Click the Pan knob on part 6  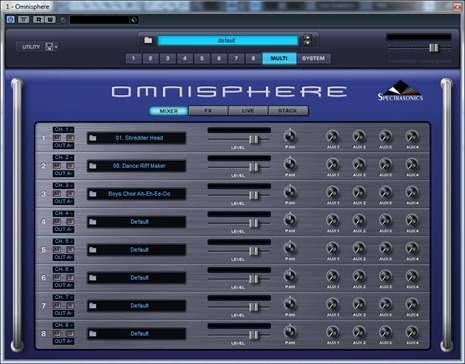pyautogui.click(x=290, y=276)
